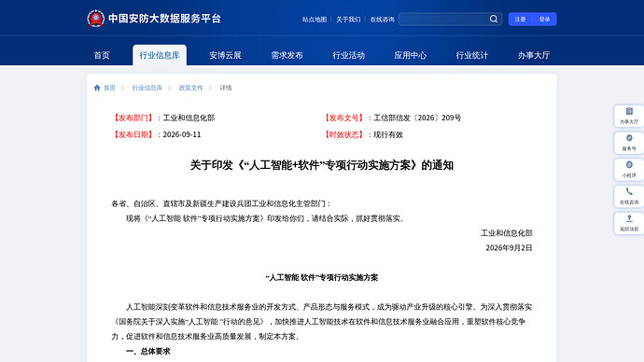Viewport: 644px width, 362px height.
Task: Click the 【发布文号】 label
Action: [x=344, y=118]
